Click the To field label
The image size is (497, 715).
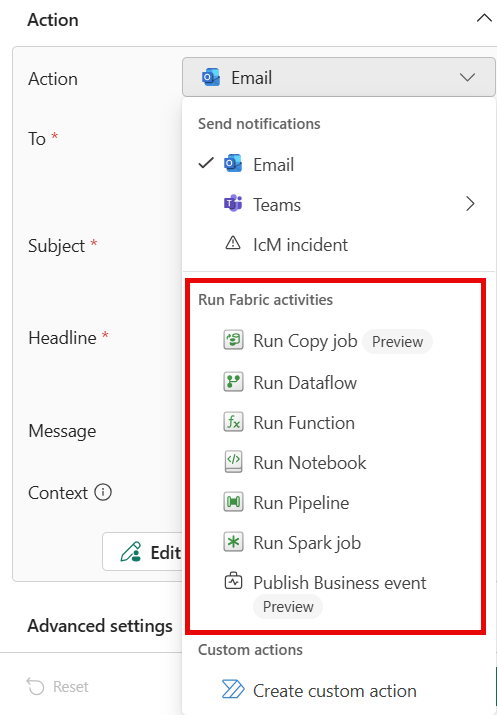coord(37,139)
